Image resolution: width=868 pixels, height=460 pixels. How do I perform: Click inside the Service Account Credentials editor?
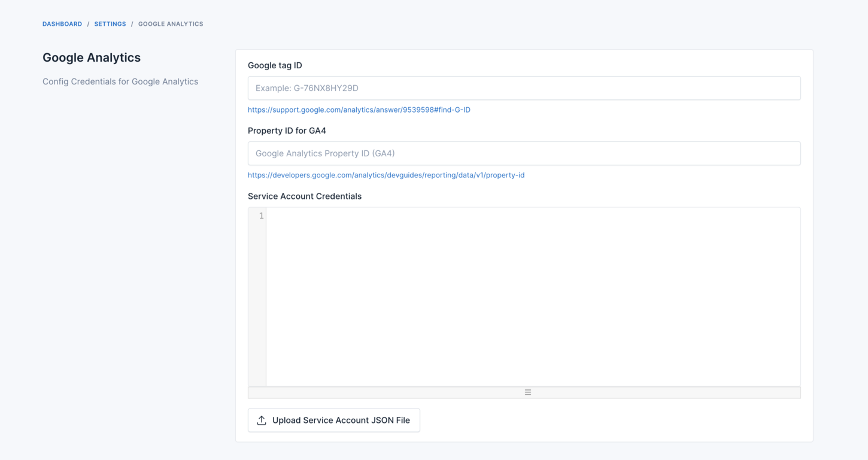pyautogui.click(x=533, y=296)
